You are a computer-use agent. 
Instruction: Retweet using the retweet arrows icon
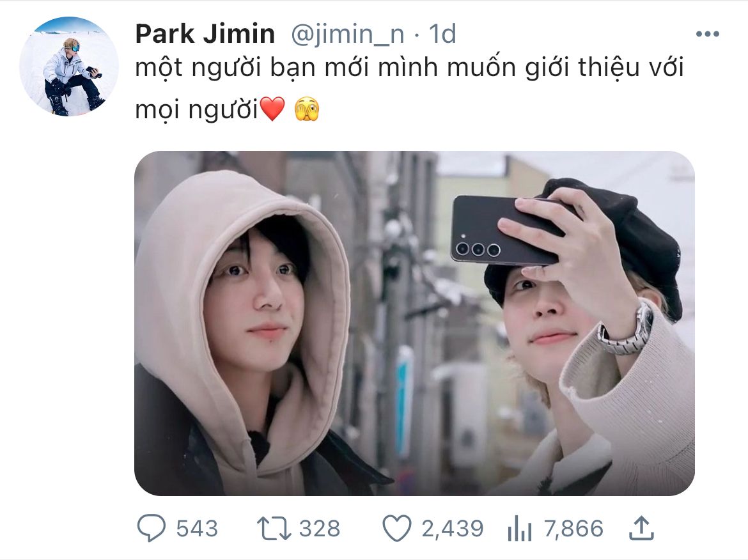(274, 528)
